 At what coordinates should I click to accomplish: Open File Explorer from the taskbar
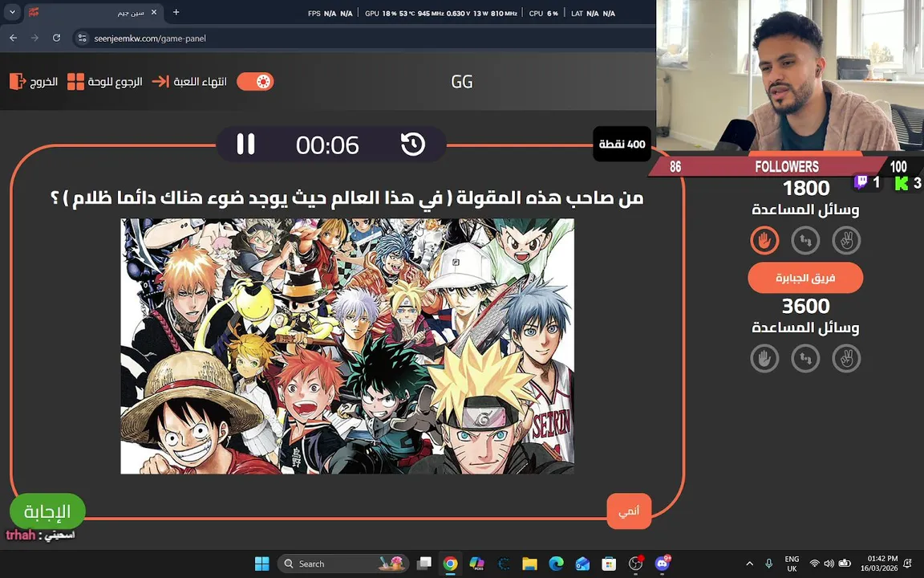tap(529, 564)
